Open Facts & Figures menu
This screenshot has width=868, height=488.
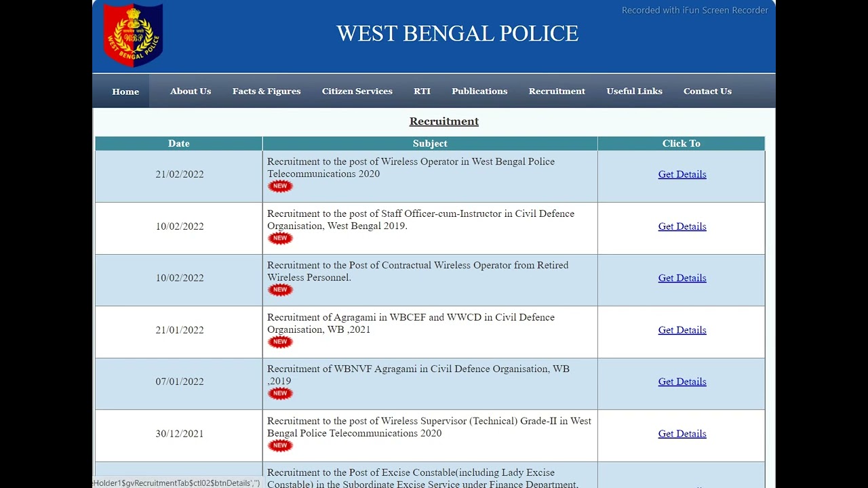click(x=267, y=91)
